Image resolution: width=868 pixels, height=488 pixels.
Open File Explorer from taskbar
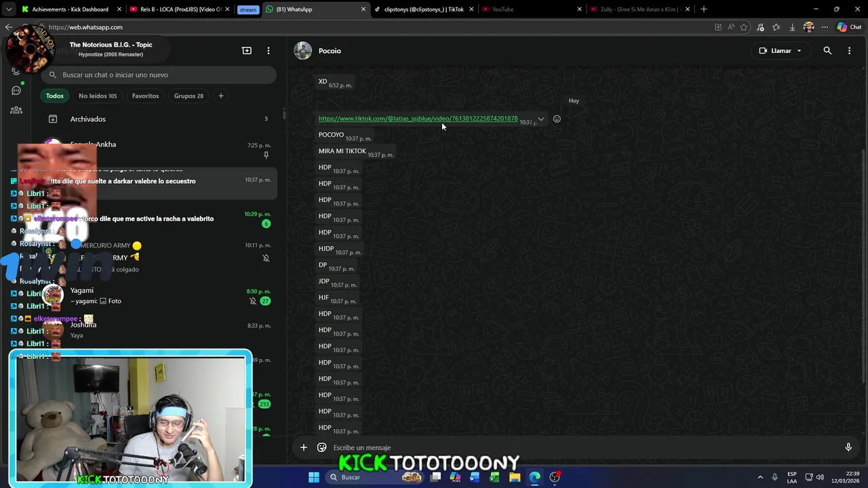pos(515,477)
